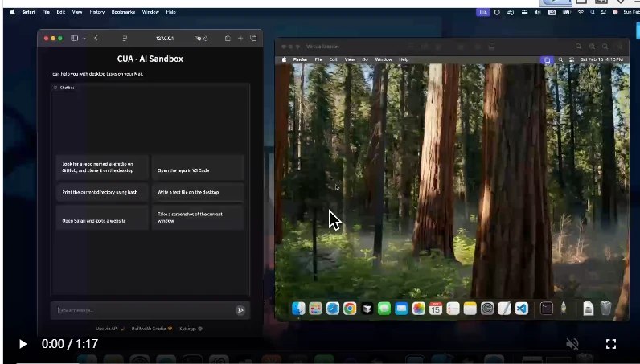640x364 pixels.
Task: Open the Safari sidebar toggle icon
Action: (x=74, y=38)
